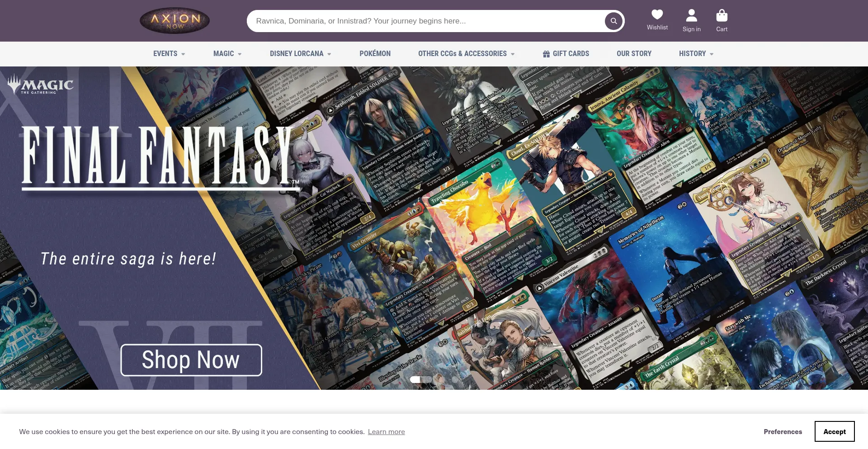This screenshot has height=449, width=868.
Task: Click the gift icon beside Gift Cards
Action: (x=546, y=54)
